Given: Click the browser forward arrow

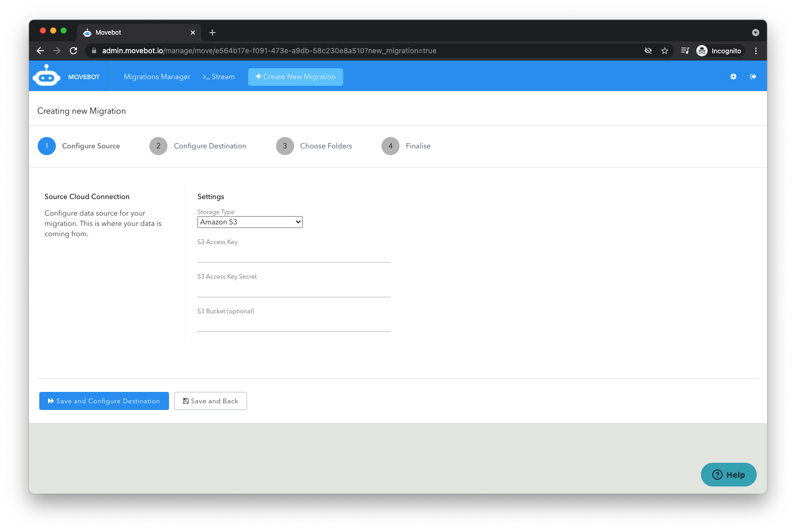Looking at the screenshot, I should coord(57,51).
